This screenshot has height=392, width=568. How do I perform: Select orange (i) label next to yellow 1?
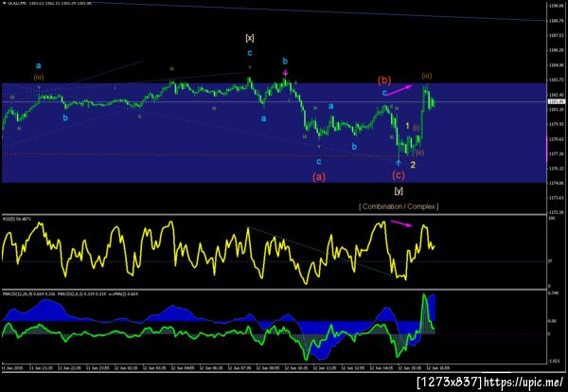(x=417, y=128)
